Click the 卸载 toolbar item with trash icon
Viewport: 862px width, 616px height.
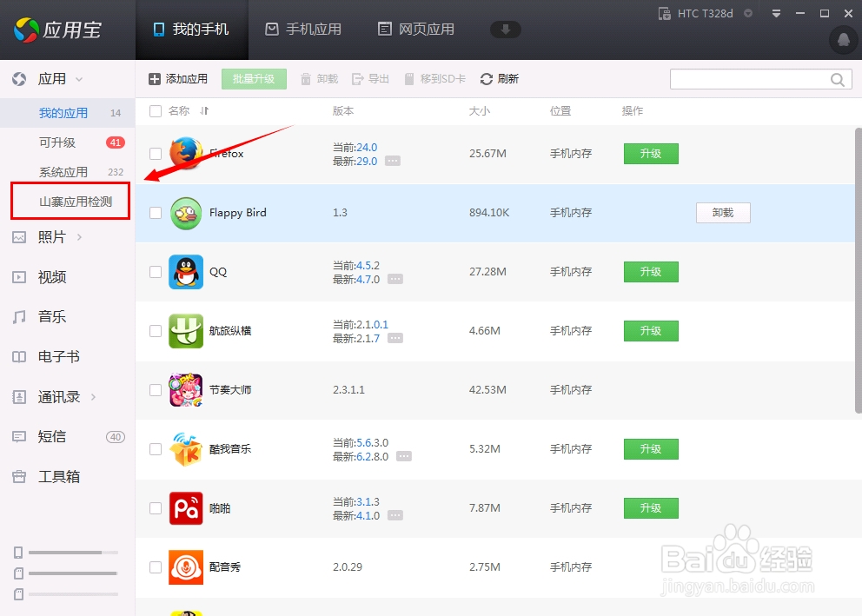320,79
